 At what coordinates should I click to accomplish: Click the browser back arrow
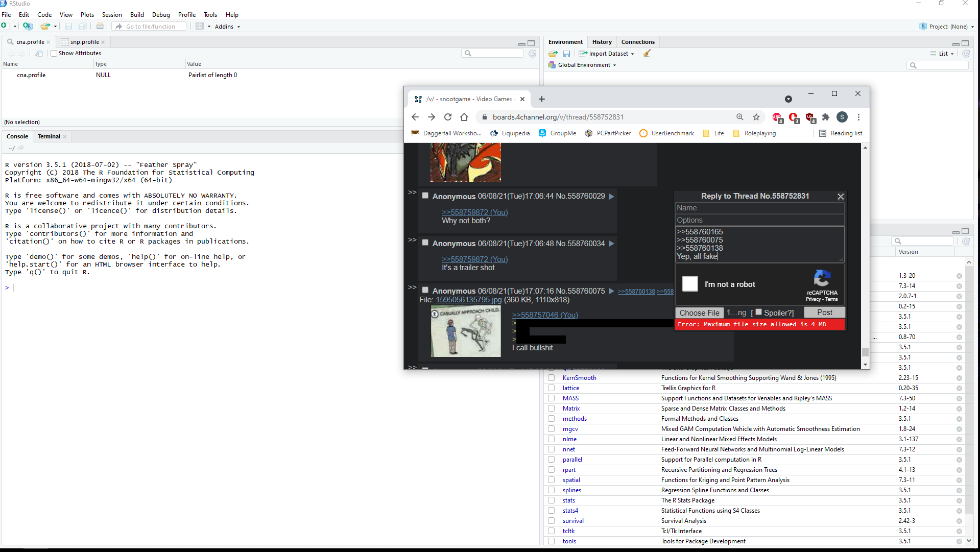[415, 117]
